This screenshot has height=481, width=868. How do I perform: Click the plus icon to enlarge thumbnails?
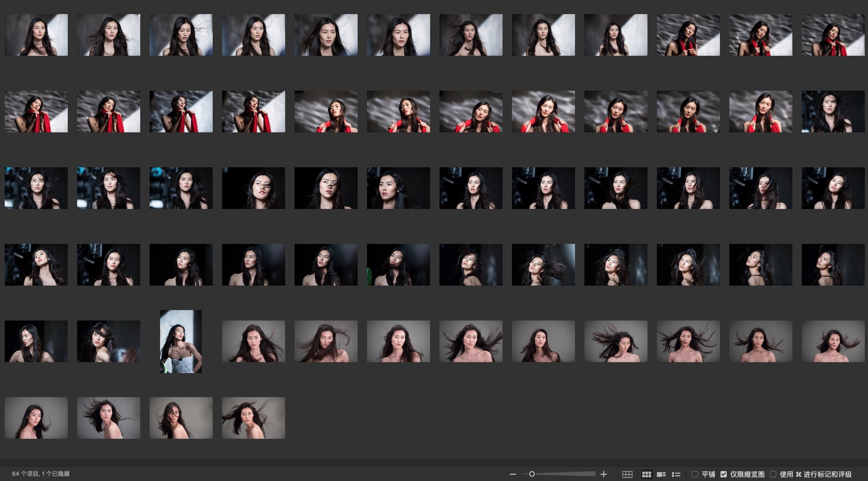point(604,474)
